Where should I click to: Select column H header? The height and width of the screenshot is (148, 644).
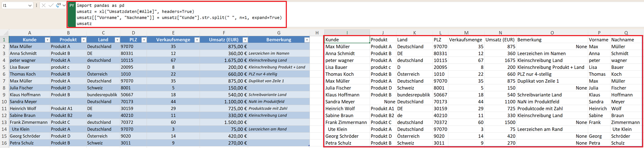coord(317,33)
